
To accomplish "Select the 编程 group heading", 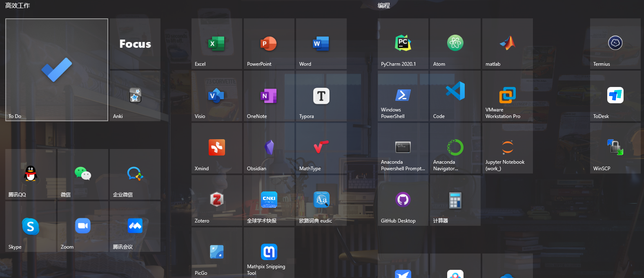I will 384,5.
